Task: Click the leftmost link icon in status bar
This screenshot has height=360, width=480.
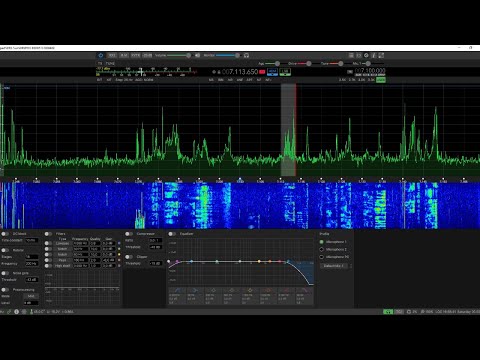Action: click(9, 312)
